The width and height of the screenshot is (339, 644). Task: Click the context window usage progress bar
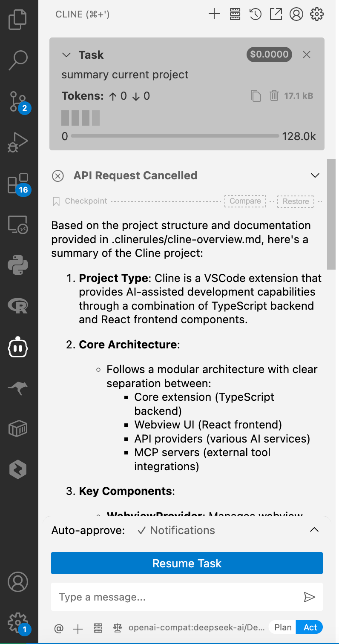point(175,136)
